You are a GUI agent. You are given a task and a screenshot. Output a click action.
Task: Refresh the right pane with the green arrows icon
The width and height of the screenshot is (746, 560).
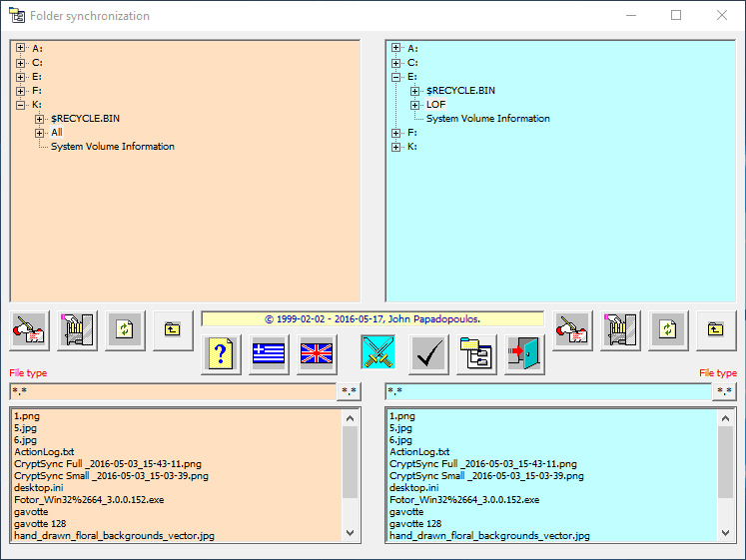click(x=668, y=330)
